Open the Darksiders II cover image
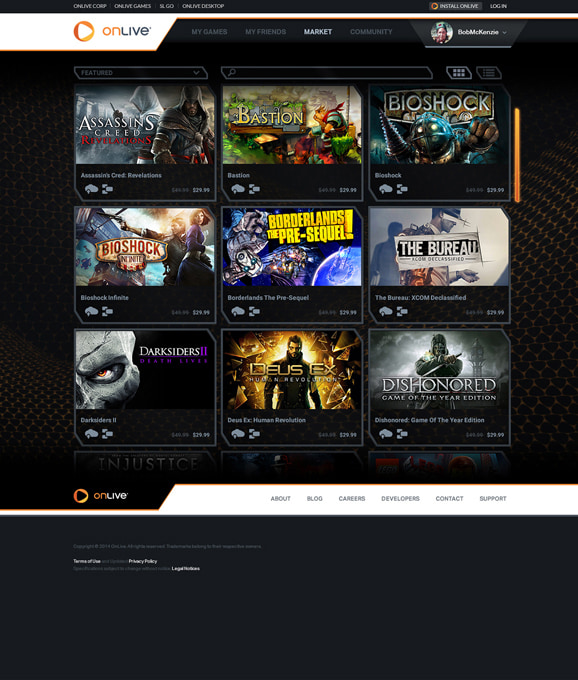The width and height of the screenshot is (578, 680). pos(145,369)
